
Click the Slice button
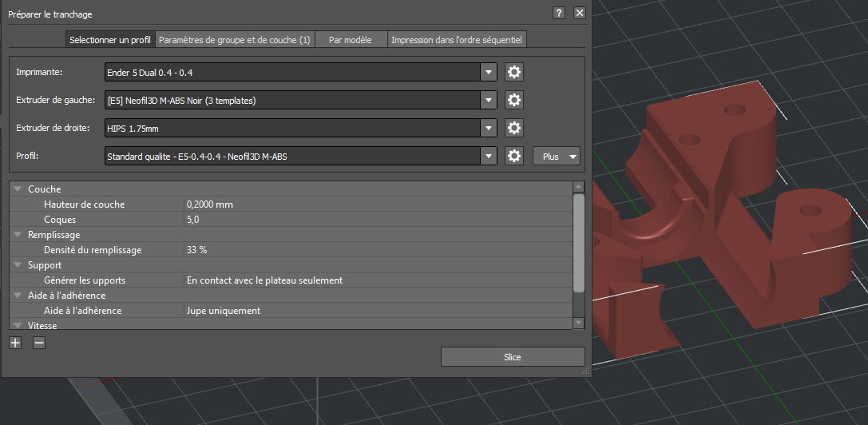513,357
